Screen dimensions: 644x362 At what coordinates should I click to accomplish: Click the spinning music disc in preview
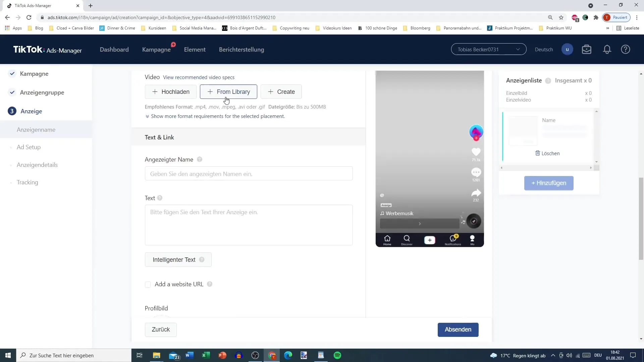pyautogui.click(x=474, y=221)
